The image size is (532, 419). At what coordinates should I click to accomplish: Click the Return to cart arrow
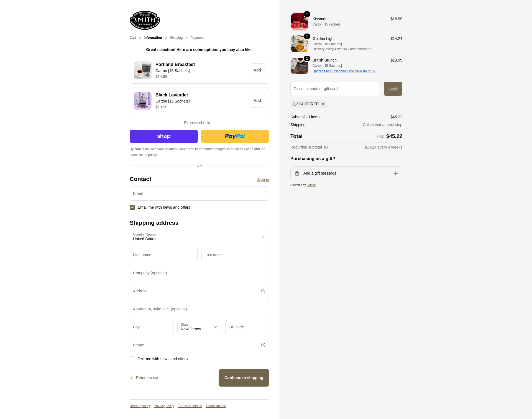[x=132, y=378]
